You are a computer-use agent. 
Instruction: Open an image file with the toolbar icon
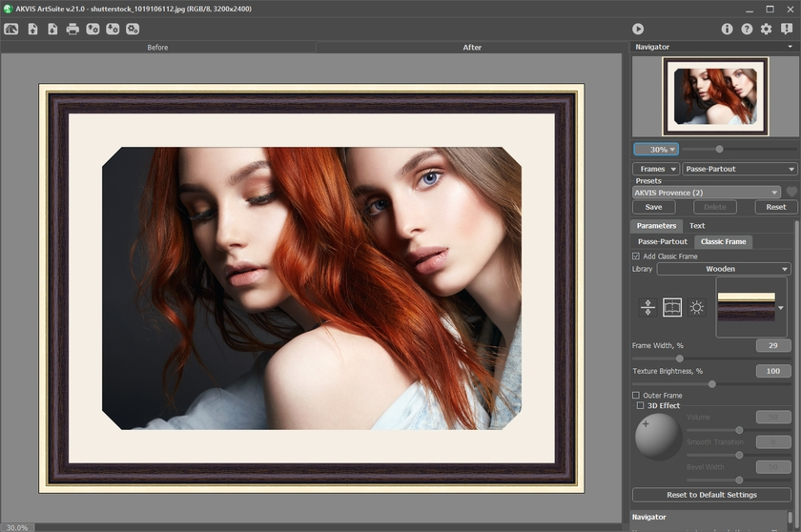pos(32,29)
